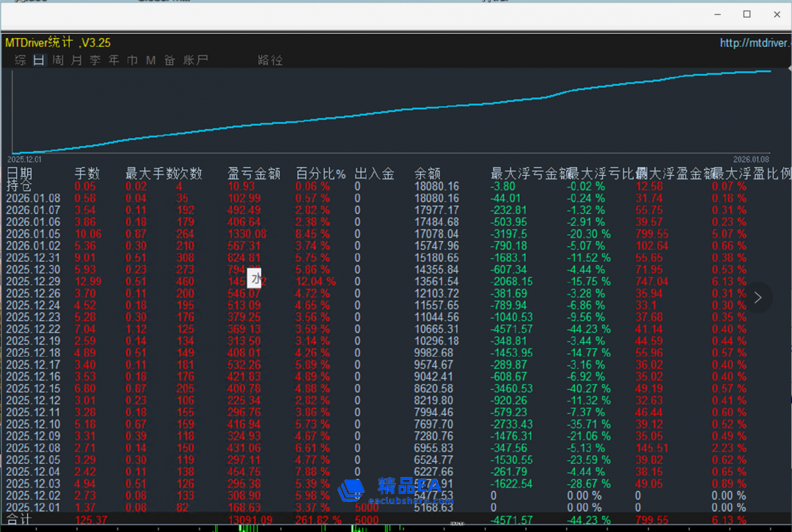
Task: Select the 日 daily statistics tab
Action: click(39, 60)
